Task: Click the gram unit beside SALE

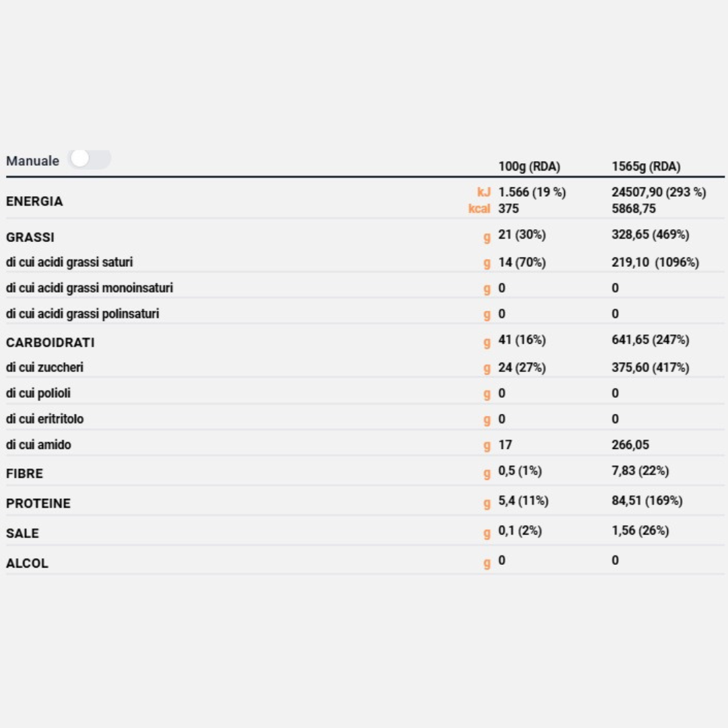Action: pyautogui.click(x=487, y=533)
